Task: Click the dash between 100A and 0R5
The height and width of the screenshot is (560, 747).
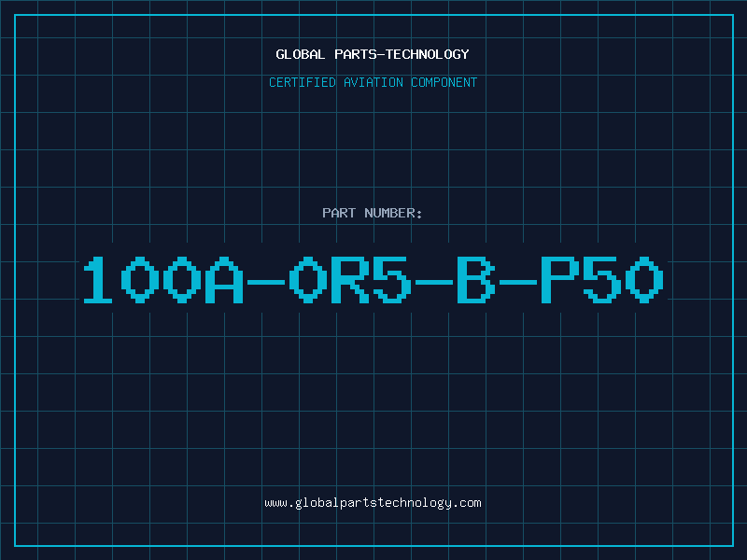Action: (266, 283)
